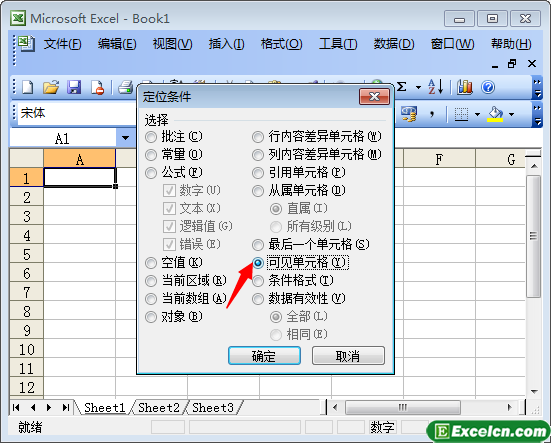Image resolution: width=551 pixels, height=443 pixels.
Task: Click the blue Help question mark icon
Action: (x=488, y=87)
